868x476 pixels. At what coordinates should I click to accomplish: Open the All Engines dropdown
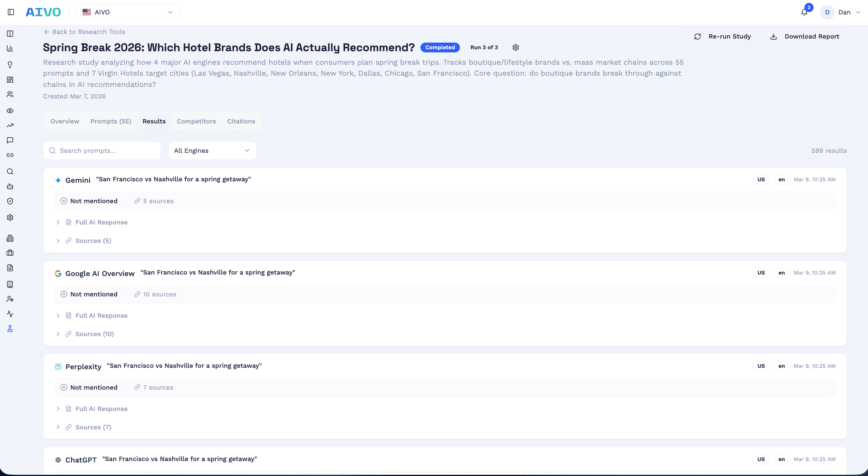click(212, 151)
